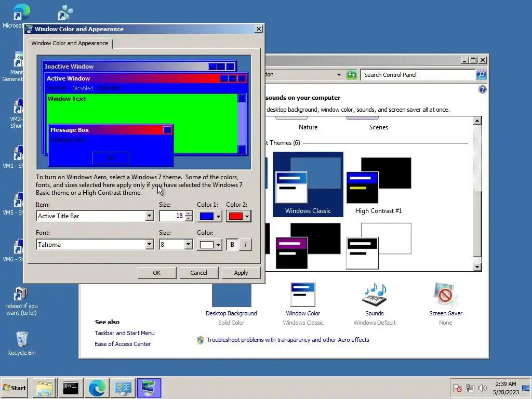
Task: Switch to the Personalization taskbar button
Action: pyautogui.click(x=149, y=388)
